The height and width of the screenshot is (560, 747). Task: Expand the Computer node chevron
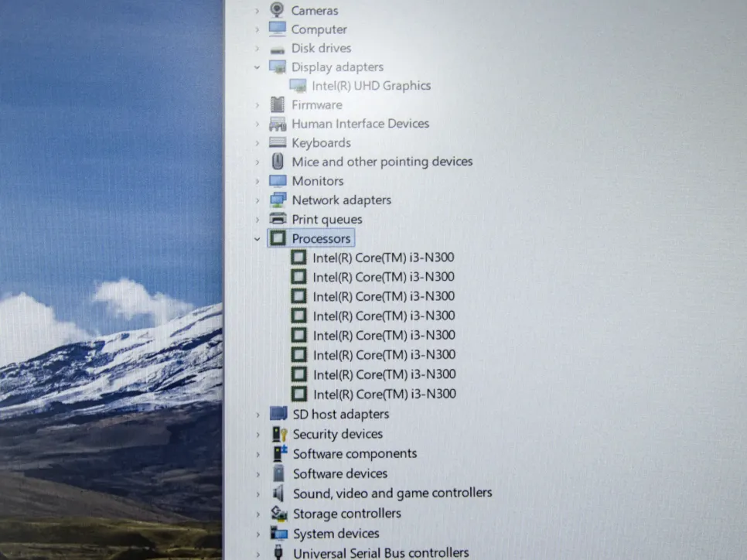pyautogui.click(x=258, y=29)
